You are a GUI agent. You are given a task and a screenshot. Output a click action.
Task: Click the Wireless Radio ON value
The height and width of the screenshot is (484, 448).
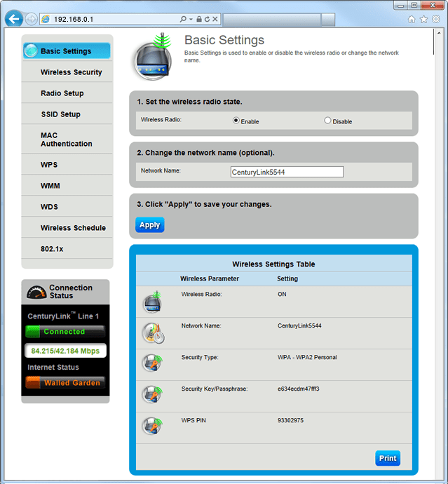point(282,294)
